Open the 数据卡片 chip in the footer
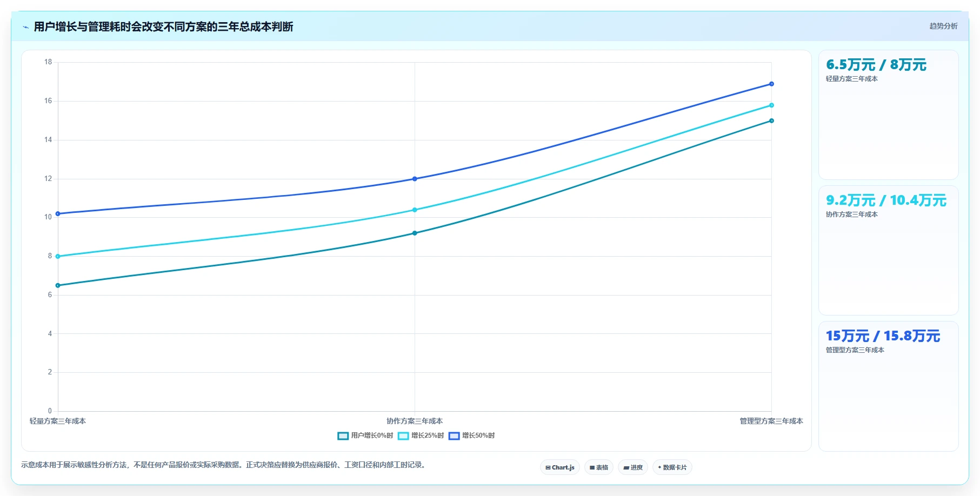980x496 pixels. 672,467
